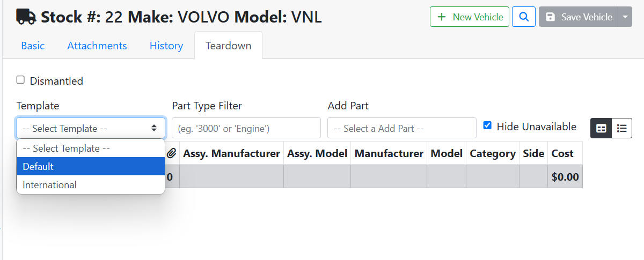Uncheck the Hide Unavailable checkbox

pos(487,125)
